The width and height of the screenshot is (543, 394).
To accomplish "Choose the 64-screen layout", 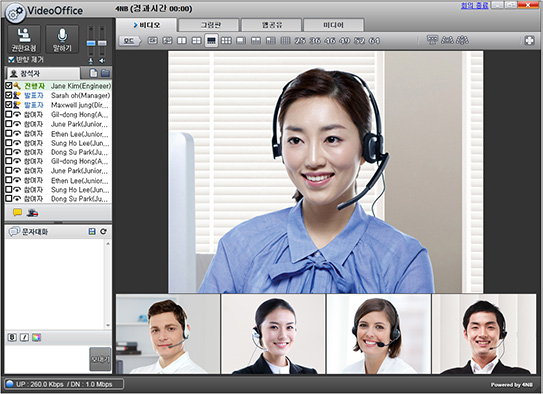I will (374, 41).
